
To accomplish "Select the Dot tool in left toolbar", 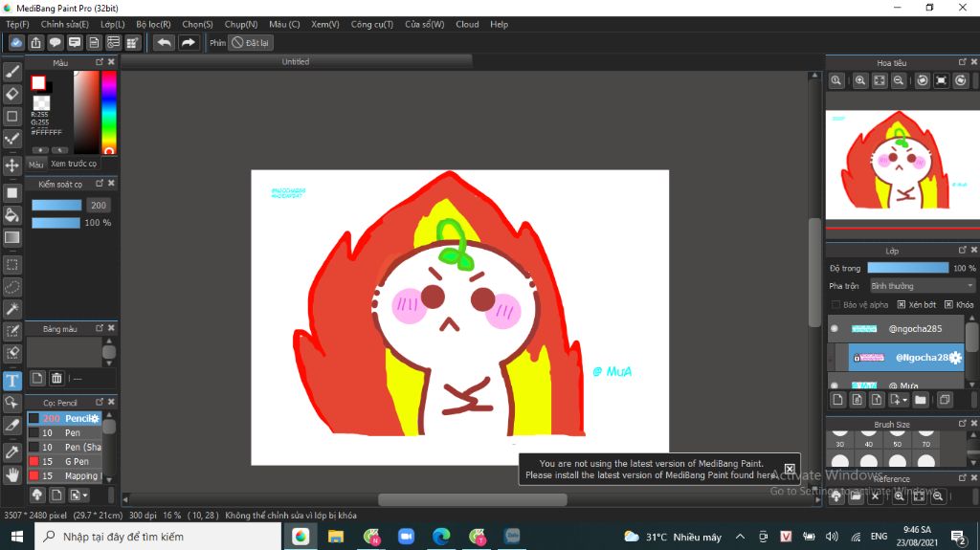I will click(11, 138).
